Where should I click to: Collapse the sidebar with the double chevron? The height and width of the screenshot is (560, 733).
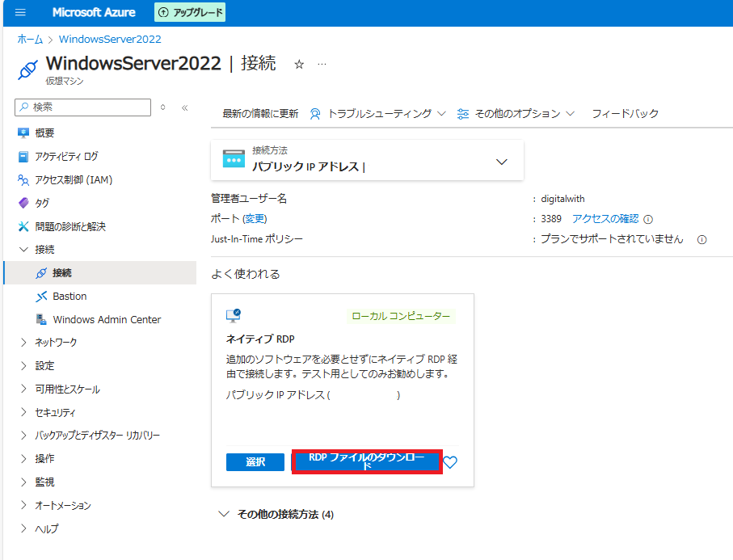coord(184,107)
